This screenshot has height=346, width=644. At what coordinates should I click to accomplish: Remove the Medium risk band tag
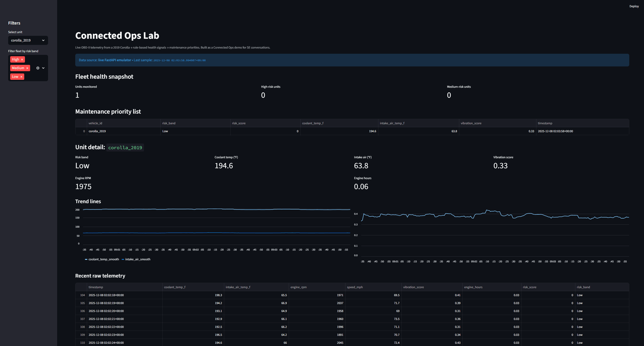coord(27,68)
